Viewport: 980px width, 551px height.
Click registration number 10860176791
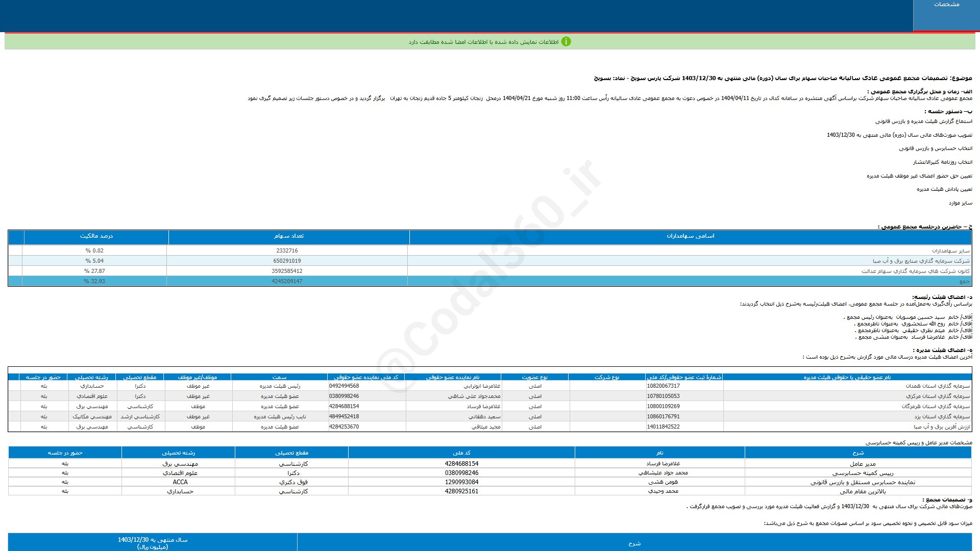click(663, 417)
